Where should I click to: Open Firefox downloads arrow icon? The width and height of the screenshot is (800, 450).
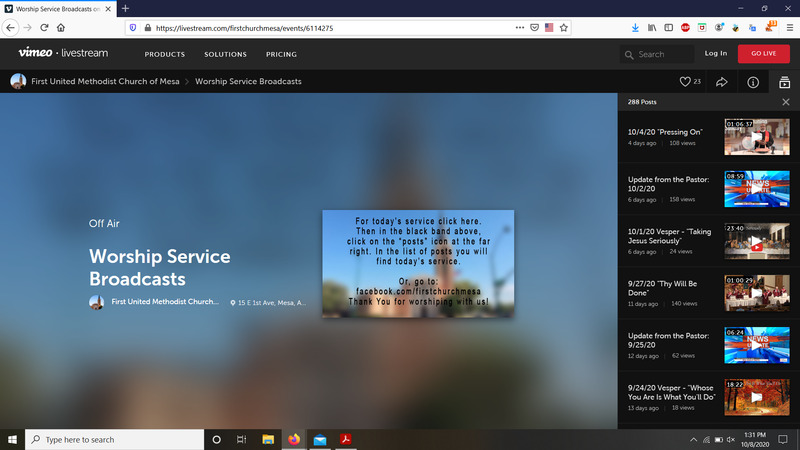coord(633,28)
